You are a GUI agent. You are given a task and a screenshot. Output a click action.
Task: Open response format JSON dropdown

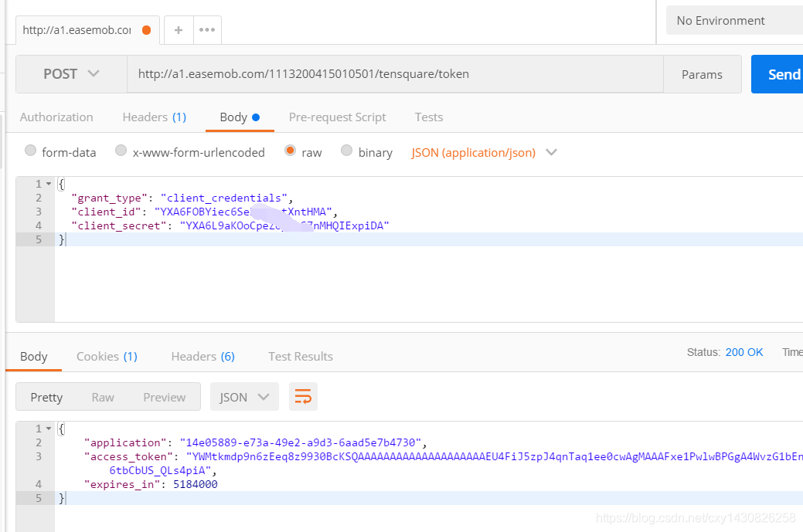[244, 396]
